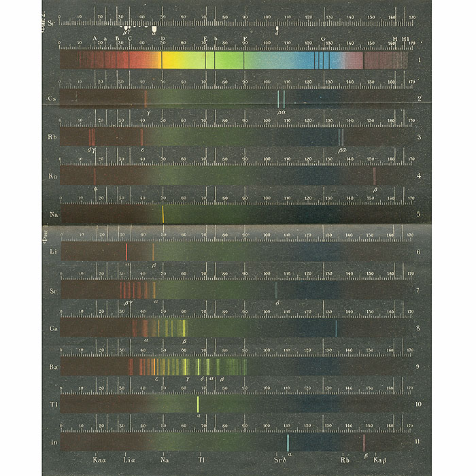Click the yellow line in the Na spectrum
This screenshot has width=476, height=476.
click(163, 214)
